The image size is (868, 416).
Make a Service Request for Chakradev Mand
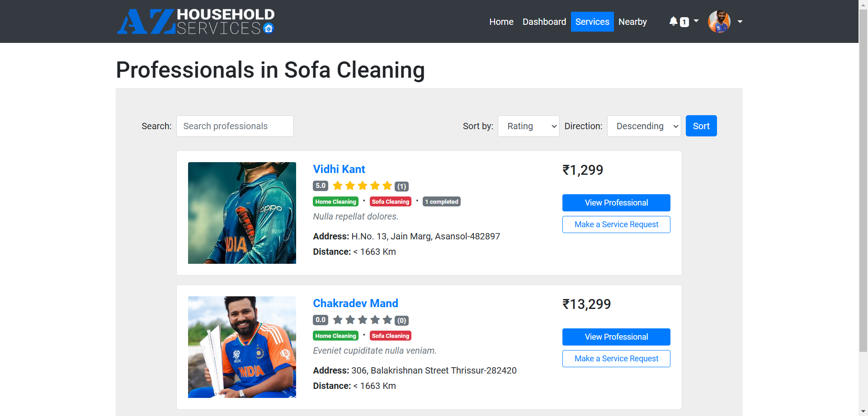tap(616, 359)
